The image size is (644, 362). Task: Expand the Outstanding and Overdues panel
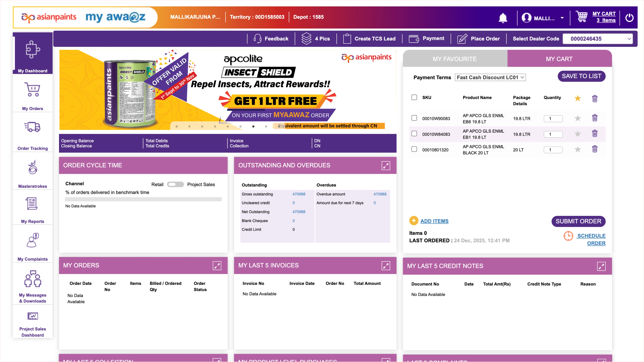tap(386, 166)
